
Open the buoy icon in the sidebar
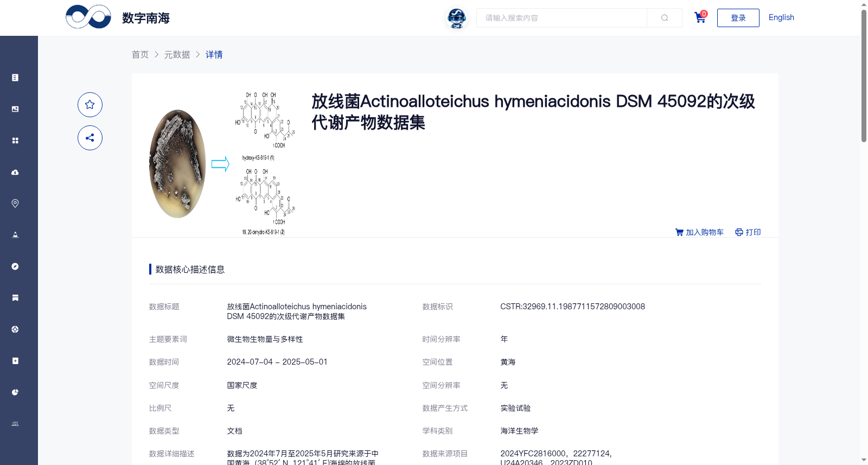15,235
